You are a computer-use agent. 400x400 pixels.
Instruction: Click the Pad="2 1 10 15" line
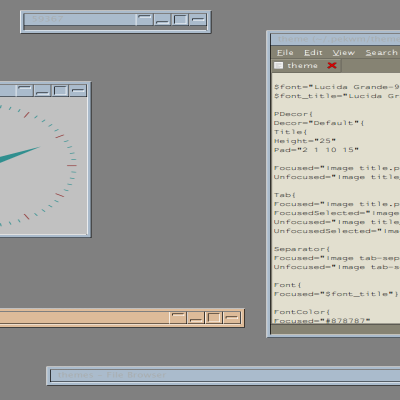[316, 150]
